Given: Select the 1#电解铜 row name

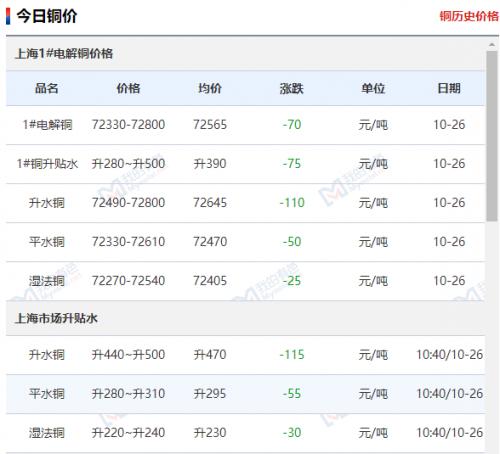Looking at the screenshot, I should point(47,125).
